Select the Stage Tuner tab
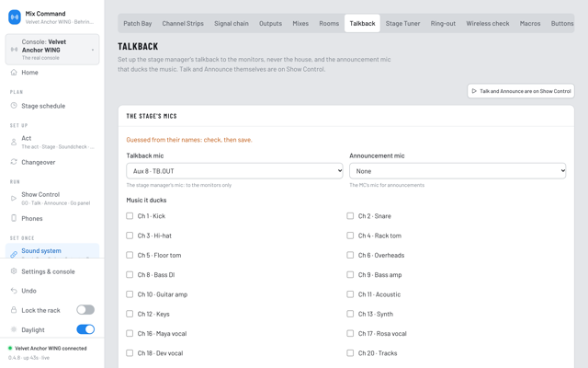This screenshot has height=368, width=588. click(402, 23)
